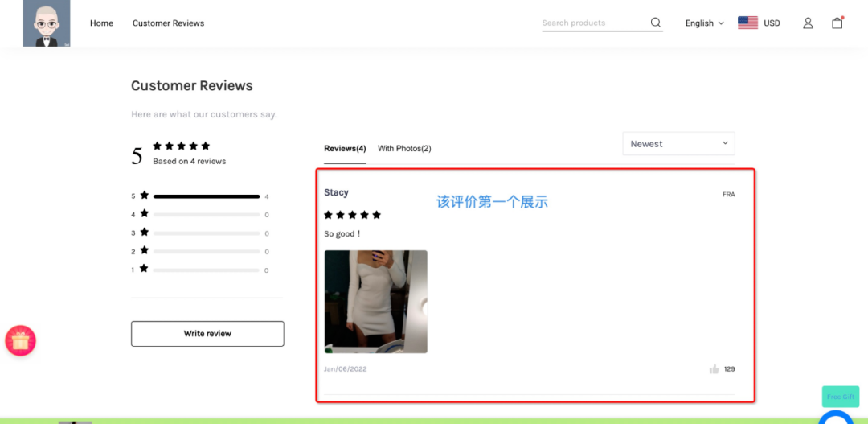
Task: Click the blue chat bubble icon
Action: click(835, 418)
